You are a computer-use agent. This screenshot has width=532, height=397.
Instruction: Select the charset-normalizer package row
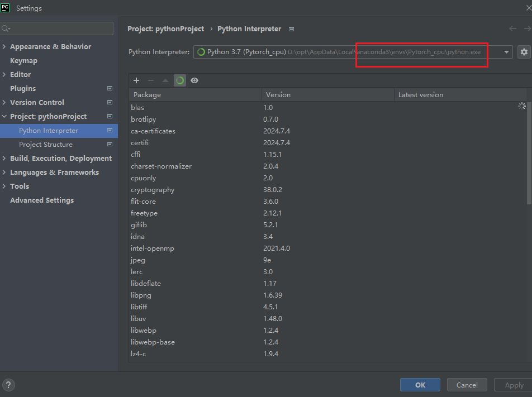point(327,166)
